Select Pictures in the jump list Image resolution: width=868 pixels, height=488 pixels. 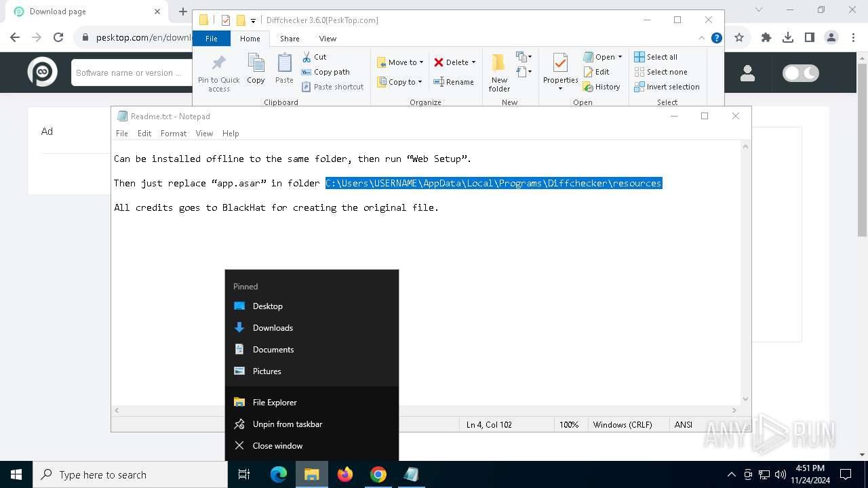tap(312, 371)
